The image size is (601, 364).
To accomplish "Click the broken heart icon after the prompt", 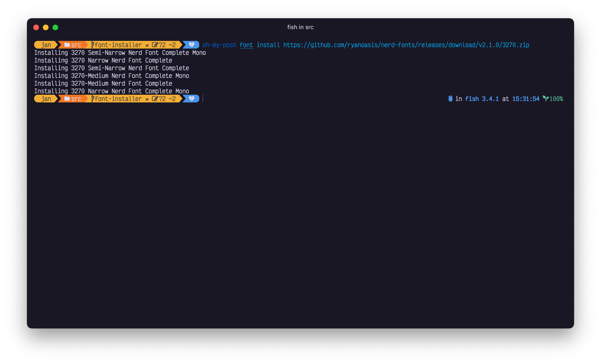I will tap(192, 99).
